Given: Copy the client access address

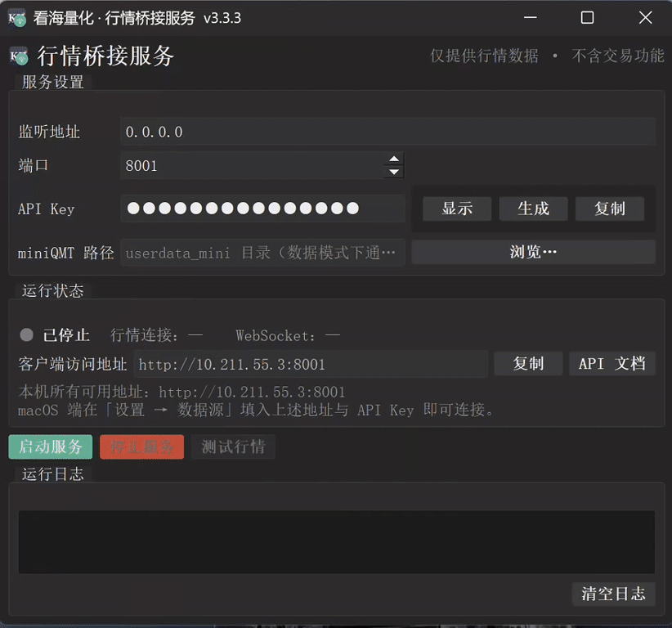Looking at the screenshot, I should click(528, 364).
